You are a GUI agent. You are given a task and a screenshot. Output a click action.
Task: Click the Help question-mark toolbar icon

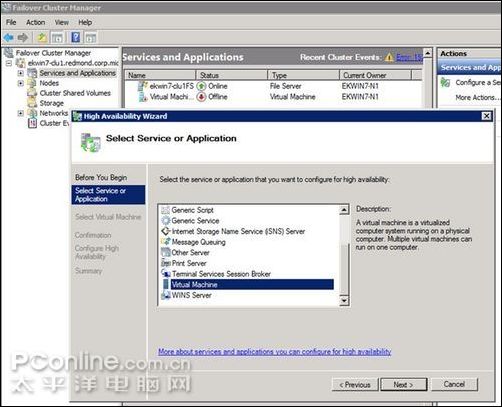point(76,37)
